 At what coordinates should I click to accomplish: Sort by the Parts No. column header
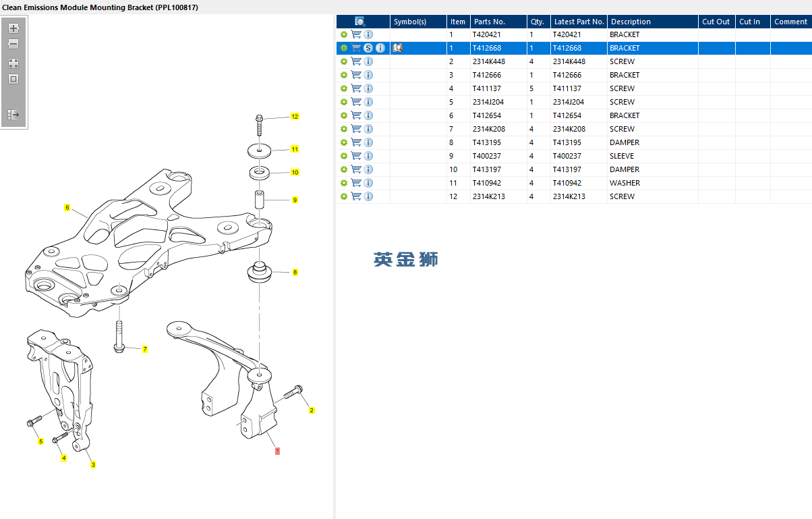pos(498,22)
